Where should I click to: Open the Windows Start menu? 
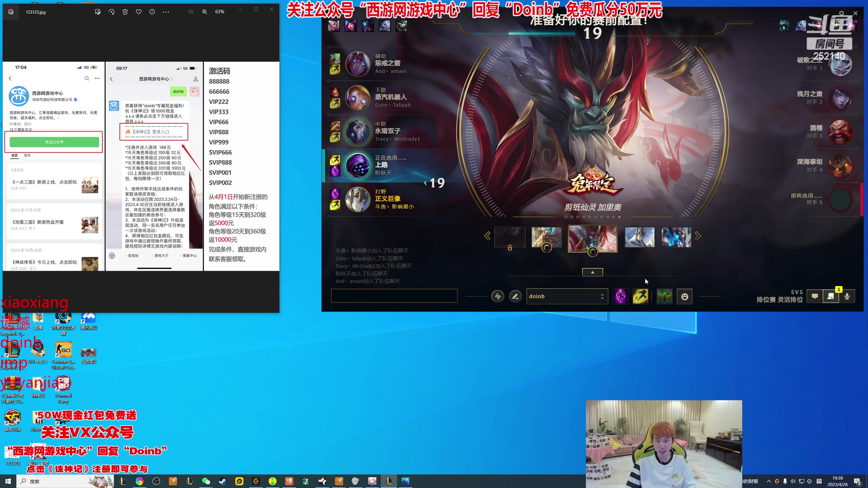tap(8, 481)
